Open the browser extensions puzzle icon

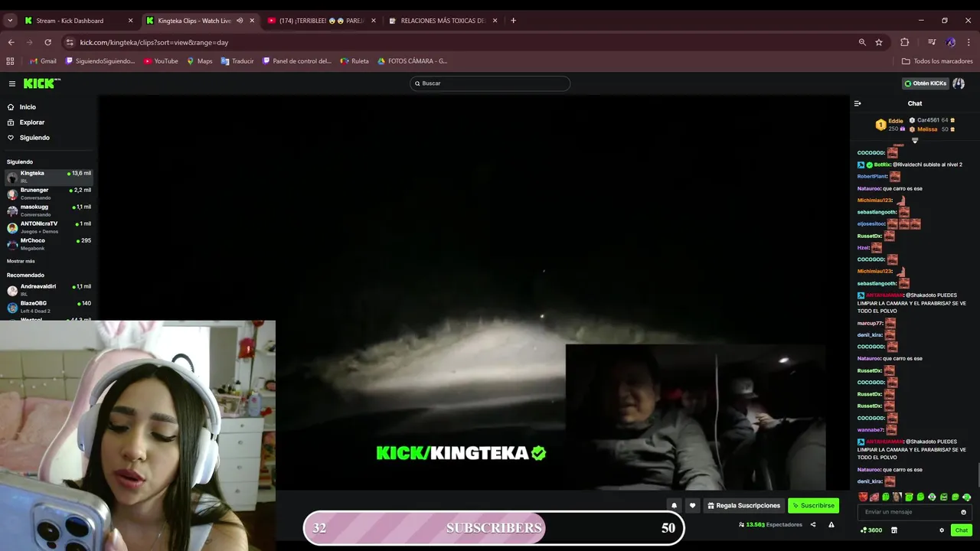[x=904, y=42]
